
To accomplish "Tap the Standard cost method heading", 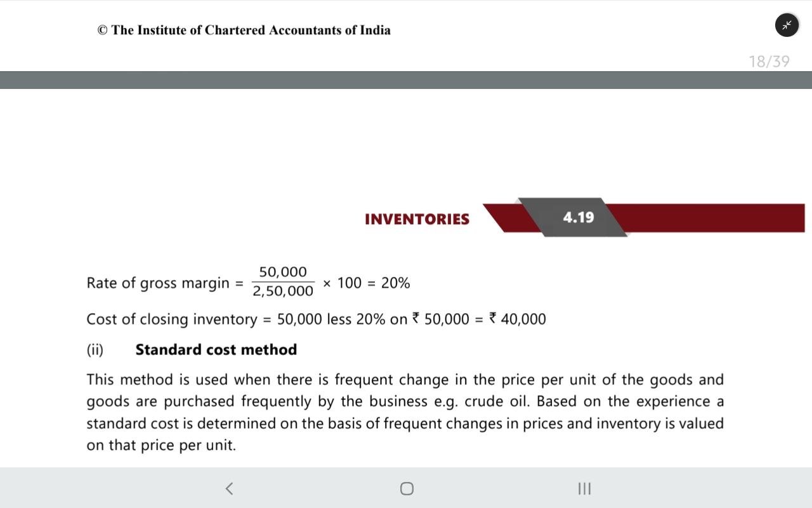I will click(216, 350).
